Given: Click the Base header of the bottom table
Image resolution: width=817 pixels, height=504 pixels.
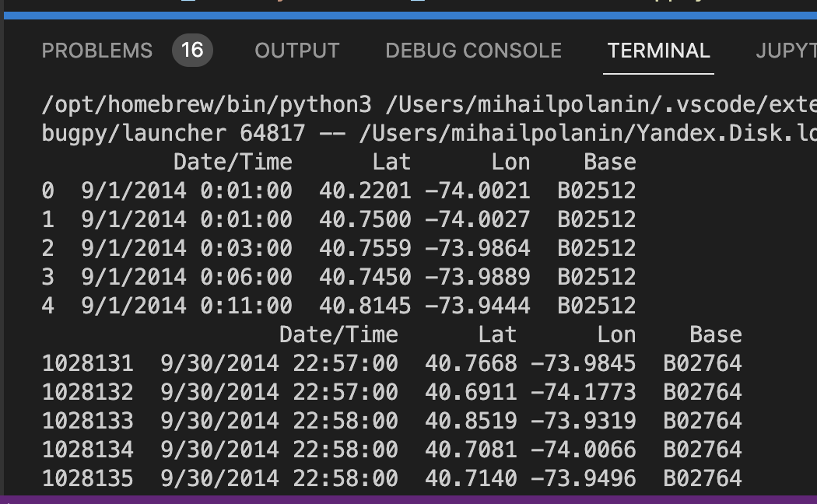Looking at the screenshot, I should [x=715, y=334].
